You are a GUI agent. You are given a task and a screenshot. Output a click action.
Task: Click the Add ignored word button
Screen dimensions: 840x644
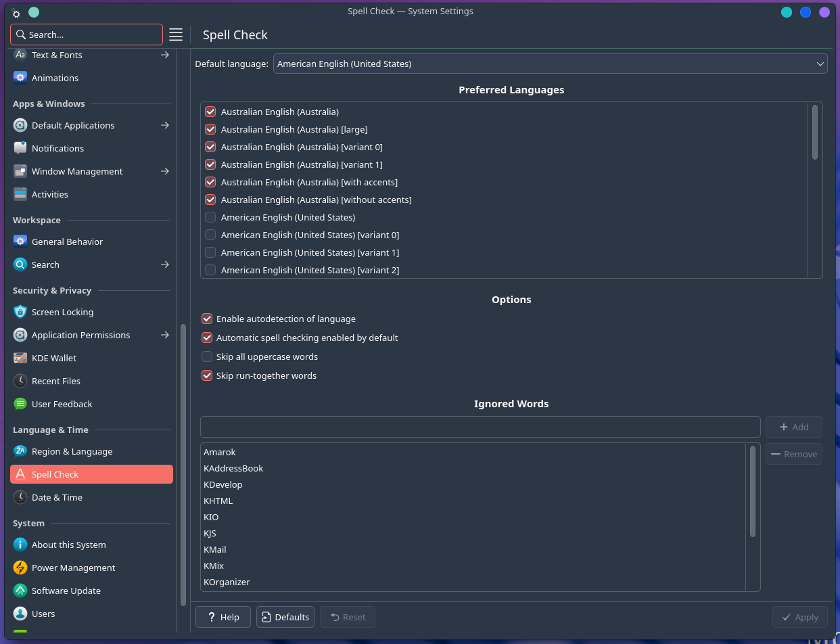point(794,427)
